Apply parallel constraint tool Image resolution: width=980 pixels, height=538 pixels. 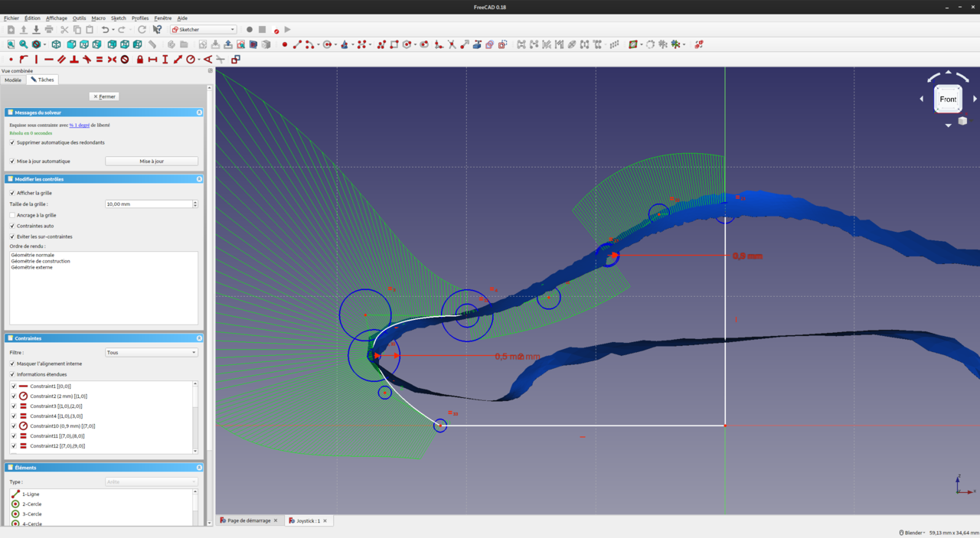[x=61, y=59]
